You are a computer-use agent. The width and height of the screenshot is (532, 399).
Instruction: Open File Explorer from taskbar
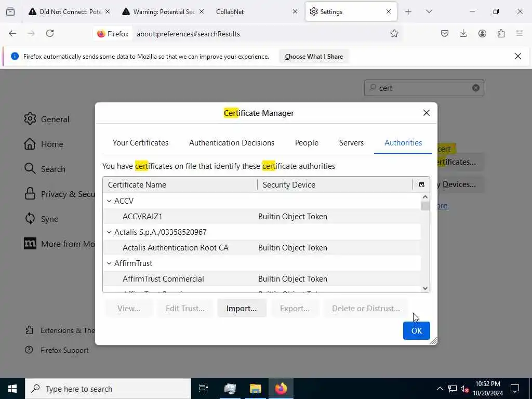coord(256,389)
